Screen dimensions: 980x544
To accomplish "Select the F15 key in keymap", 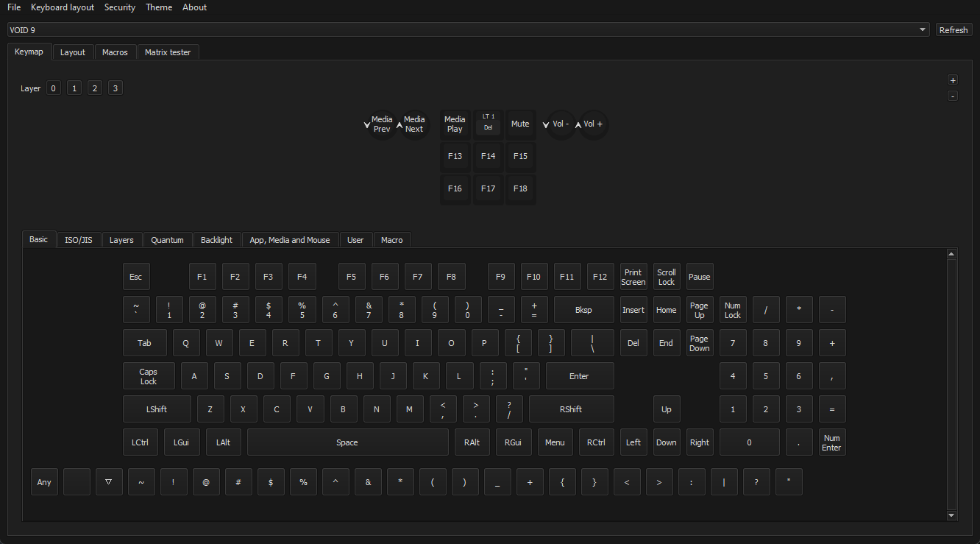I will [520, 157].
